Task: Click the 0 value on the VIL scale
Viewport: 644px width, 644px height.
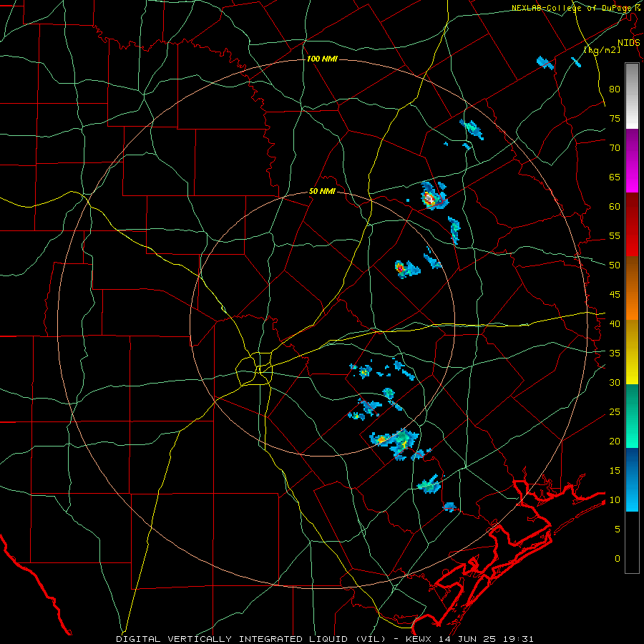Action: (618, 559)
